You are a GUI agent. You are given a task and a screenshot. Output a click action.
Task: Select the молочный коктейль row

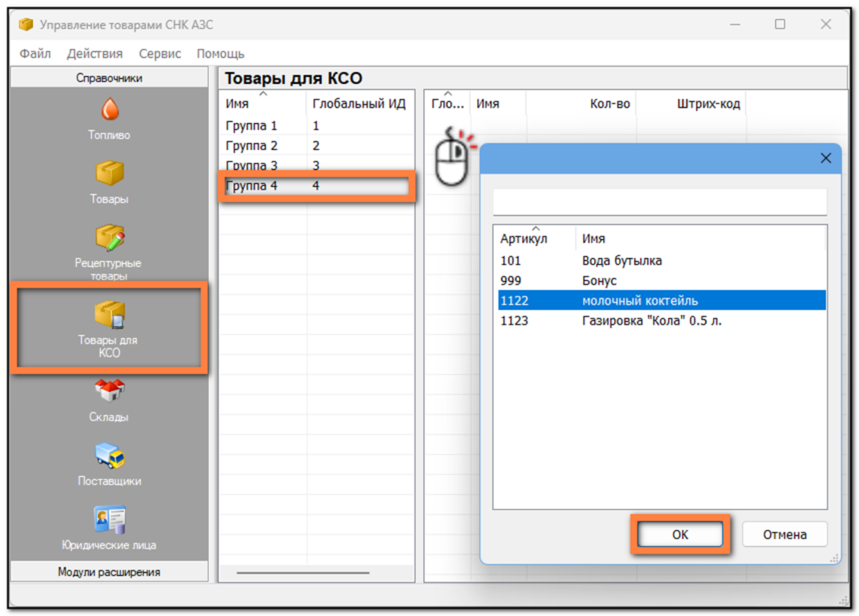click(662, 300)
